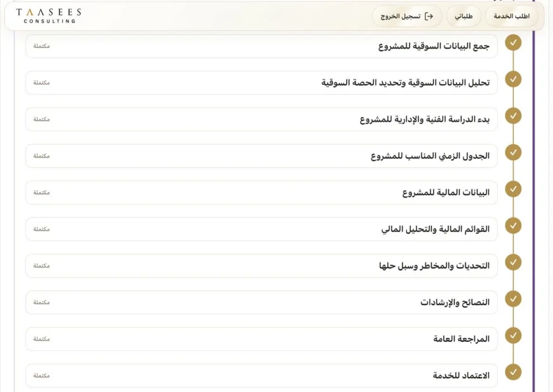Select القوائم المالية والتحليل المالي title

tap(435, 229)
